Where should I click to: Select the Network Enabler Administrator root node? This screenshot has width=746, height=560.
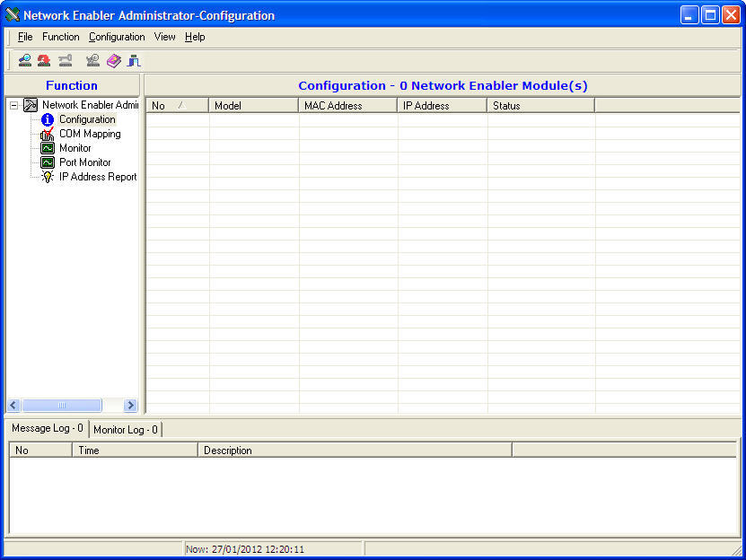[90, 105]
